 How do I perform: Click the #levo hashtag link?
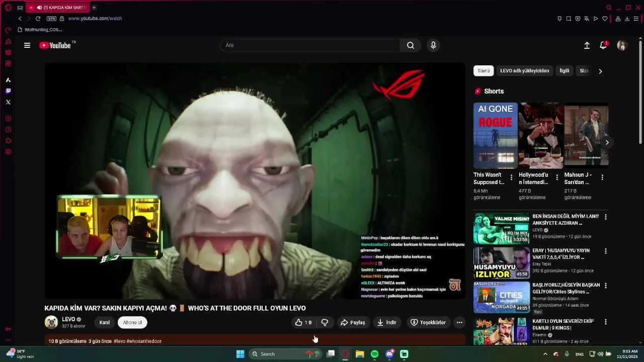pyautogui.click(x=120, y=341)
